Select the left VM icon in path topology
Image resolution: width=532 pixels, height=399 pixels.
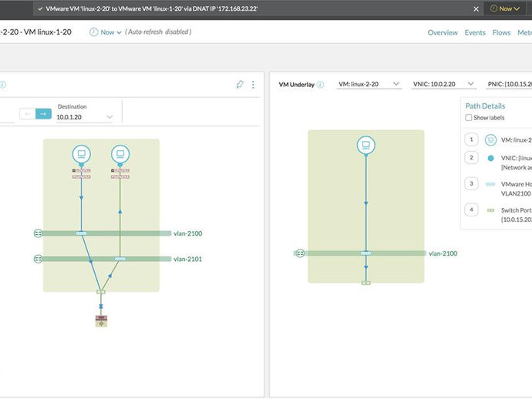pos(82,154)
